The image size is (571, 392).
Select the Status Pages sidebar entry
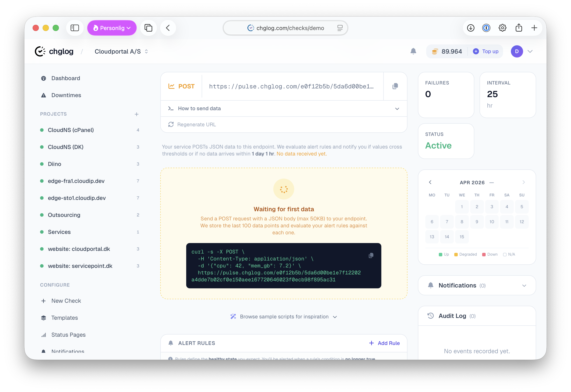click(68, 335)
